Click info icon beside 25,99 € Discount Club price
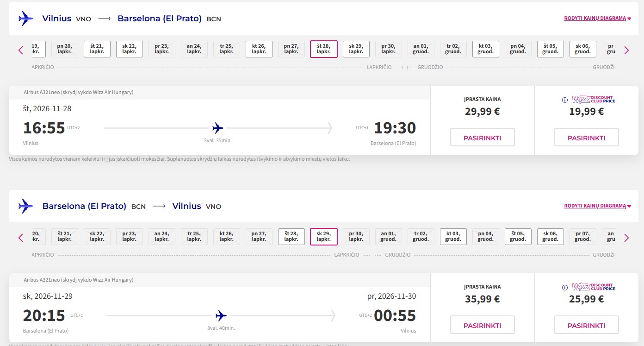This screenshot has height=346, width=644. click(564, 287)
